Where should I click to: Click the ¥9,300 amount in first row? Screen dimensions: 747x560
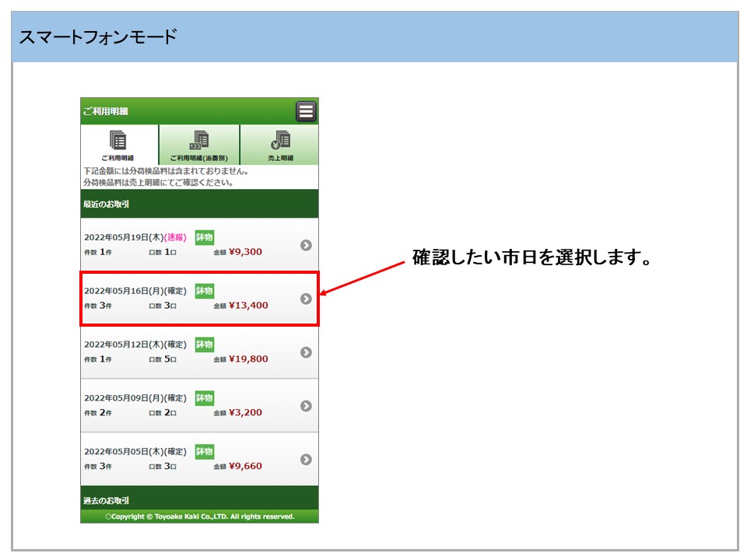click(x=245, y=252)
